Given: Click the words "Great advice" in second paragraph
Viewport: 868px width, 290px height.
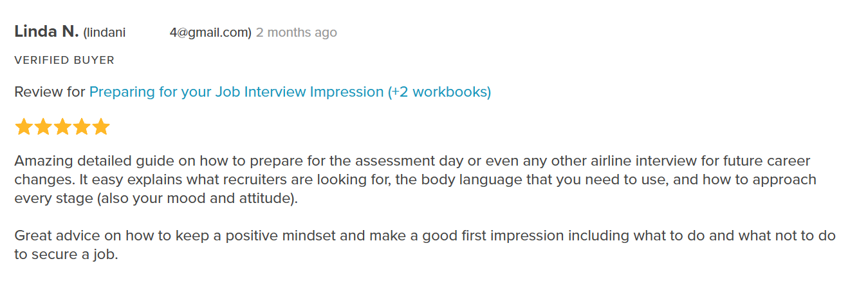Looking at the screenshot, I should [x=53, y=236].
